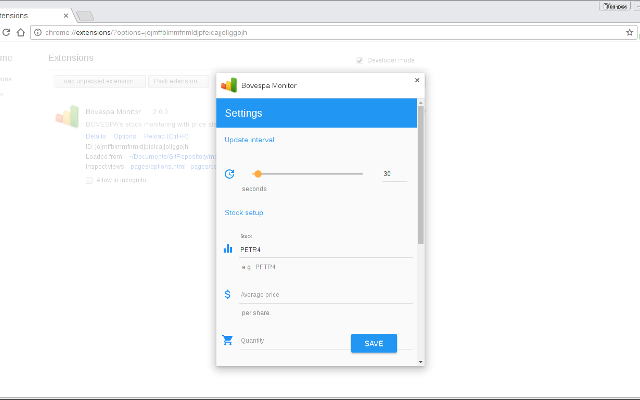
Task: Focus the Average price input field
Action: pyautogui.click(x=326, y=295)
